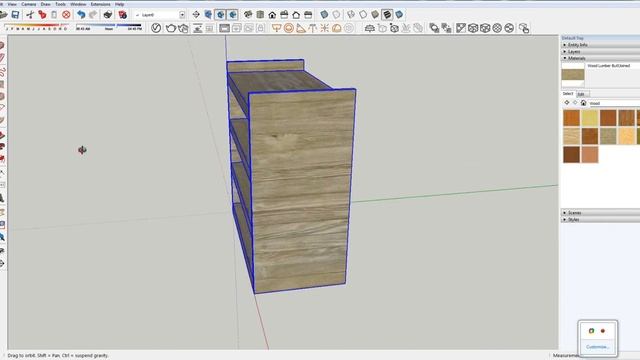Screen dimensions: 640x360
Task: Toggle X-Ray face style
Action: [x=324, y=15]
